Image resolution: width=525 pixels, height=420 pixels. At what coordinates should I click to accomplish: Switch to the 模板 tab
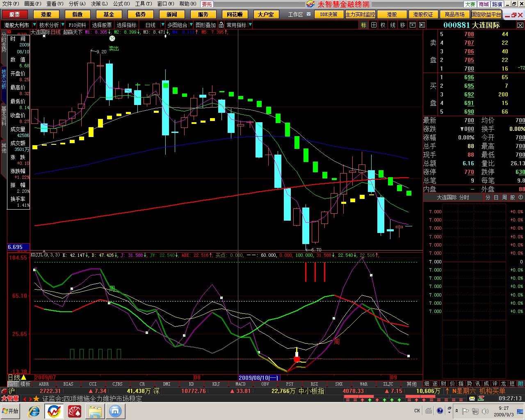tap(25, 384)
